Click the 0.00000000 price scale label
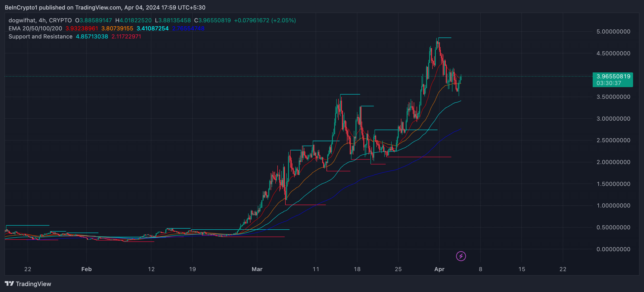Screen dimensions: 644x292 (613, 249)
